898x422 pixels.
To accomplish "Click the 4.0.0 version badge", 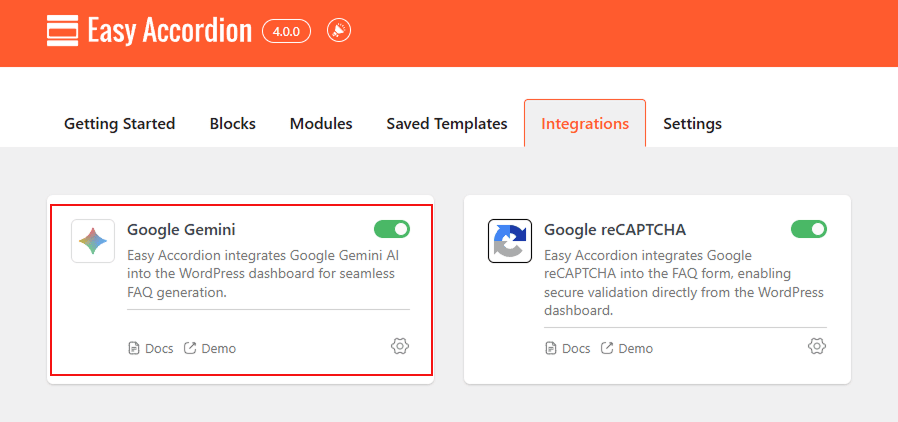I will pyautogui.click(x=287, y=31).
